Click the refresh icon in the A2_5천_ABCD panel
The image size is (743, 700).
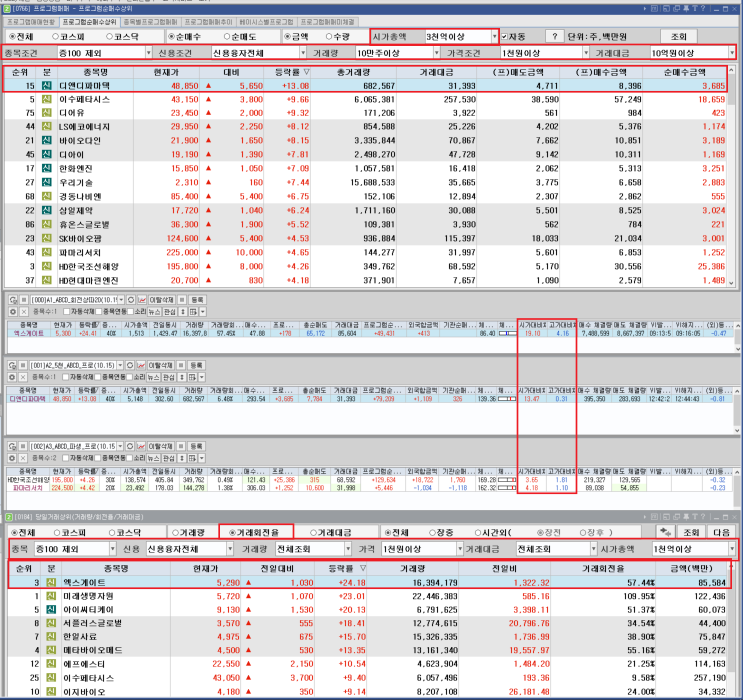pyautogui.click(x=130, y=365)
